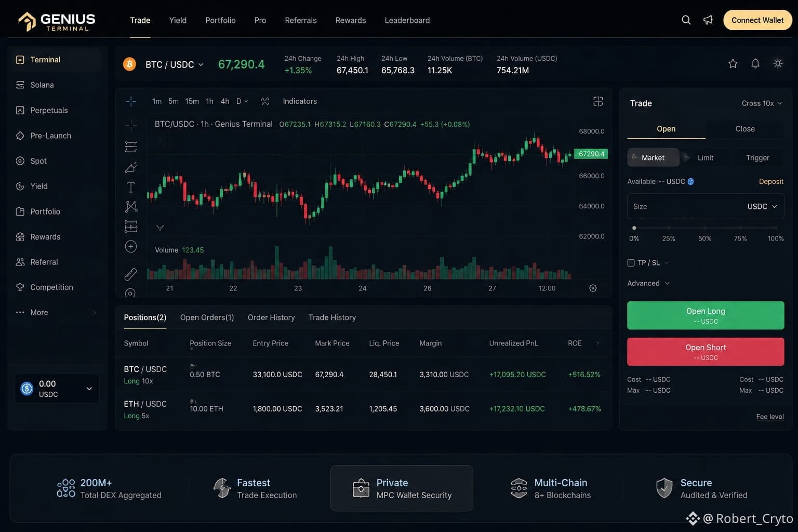Image resolution: width=798 pixels, height=532 pixels.
Task: Set size slider to 50%
Action: coord(705,228)
